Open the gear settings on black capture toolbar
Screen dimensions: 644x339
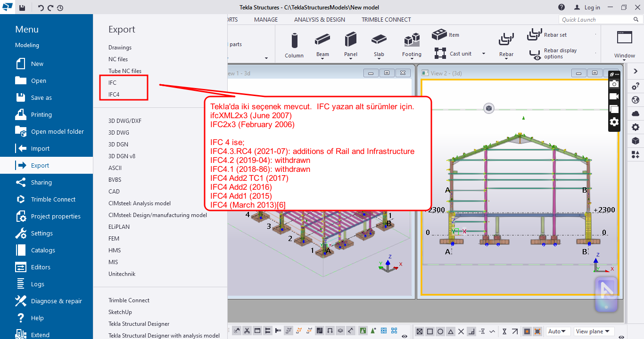click(x=614, y=122)
